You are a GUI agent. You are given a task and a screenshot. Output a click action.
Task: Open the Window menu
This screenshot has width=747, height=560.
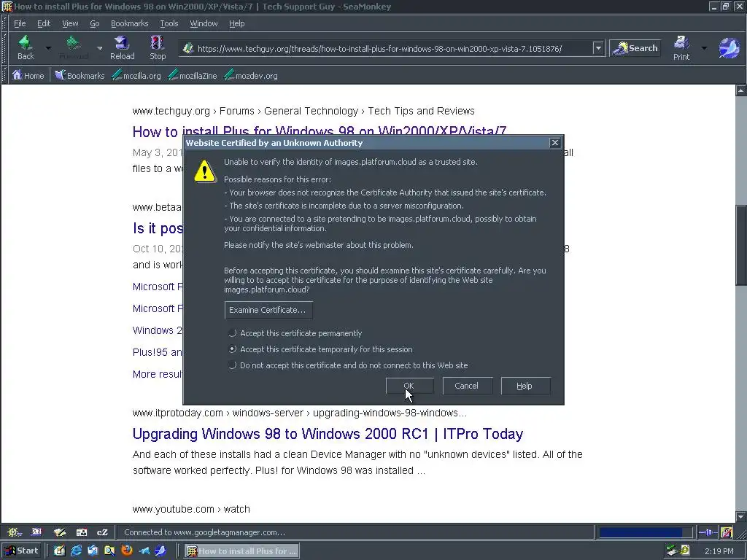204,23
